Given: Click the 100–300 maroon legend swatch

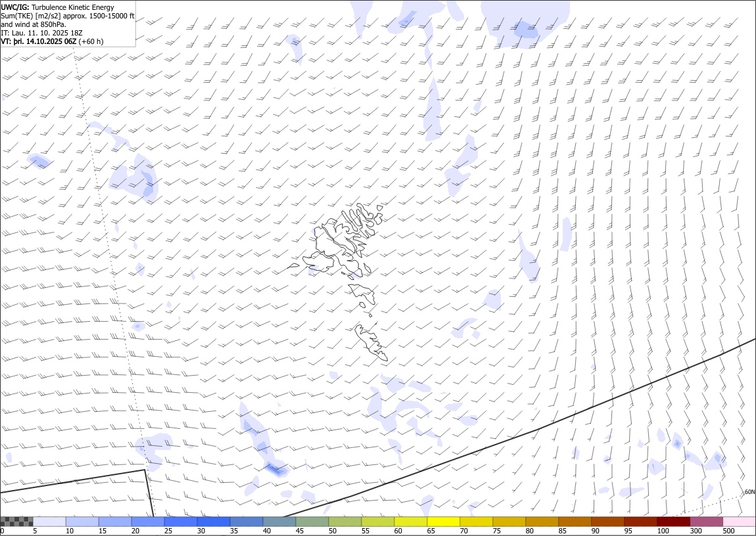Looking at the screenshot, I should pyautogui.click(x=674, y=522).
